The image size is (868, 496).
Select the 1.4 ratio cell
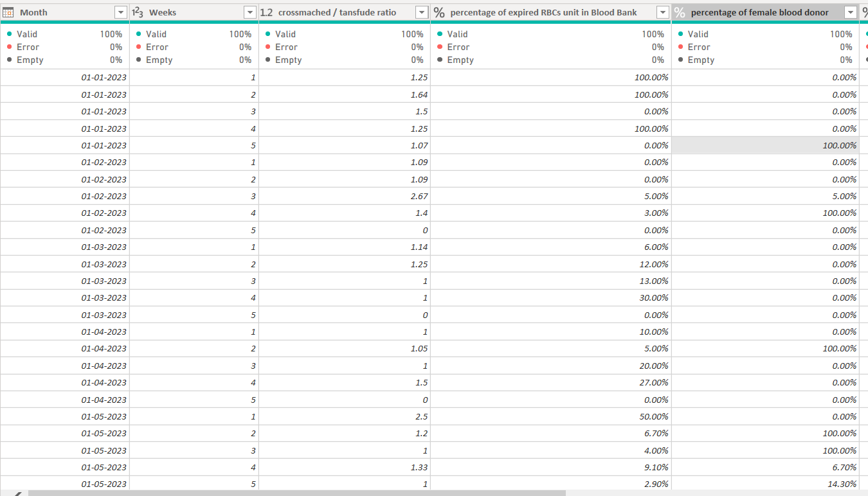[x=345, y=213]
